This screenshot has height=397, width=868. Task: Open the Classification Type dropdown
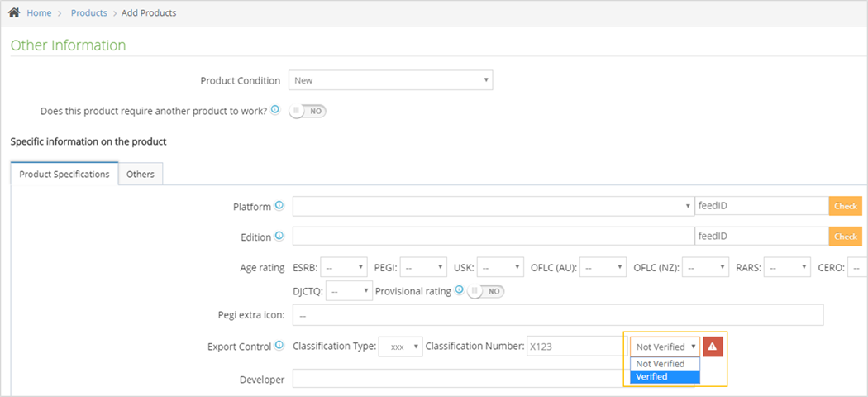400,347
